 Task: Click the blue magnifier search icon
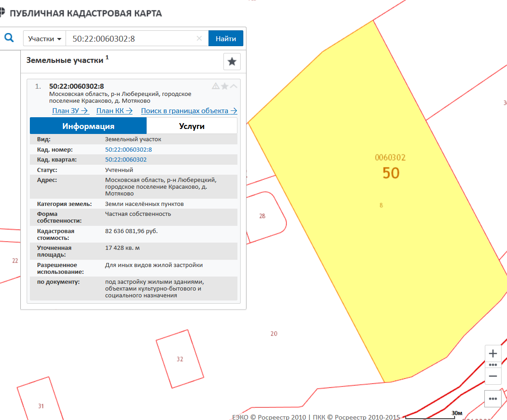[9, 38]
